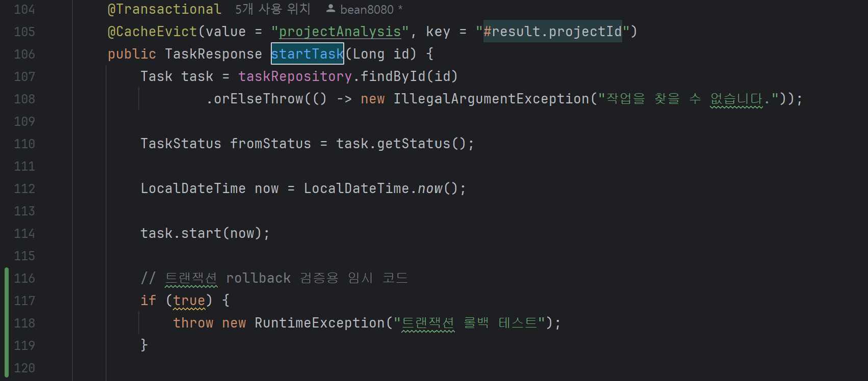Click the task.start(now) statement
This screenshot has width=868, height=381.
(x=206, y=233)
